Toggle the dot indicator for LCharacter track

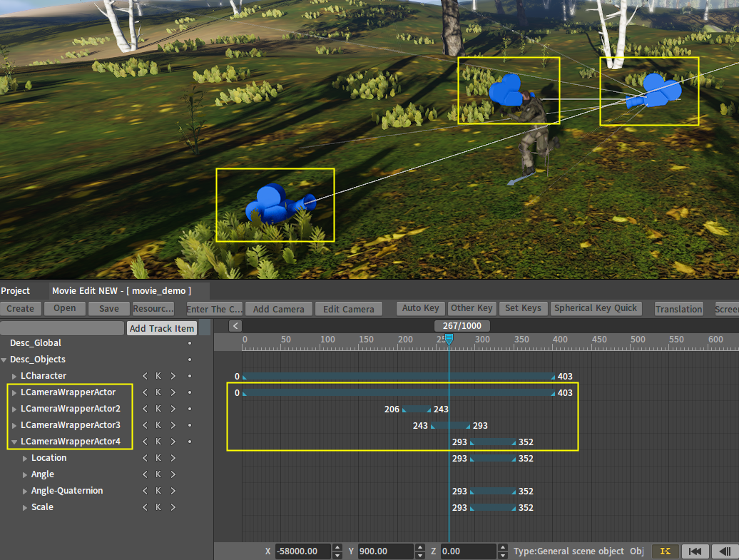coord(190,376)
